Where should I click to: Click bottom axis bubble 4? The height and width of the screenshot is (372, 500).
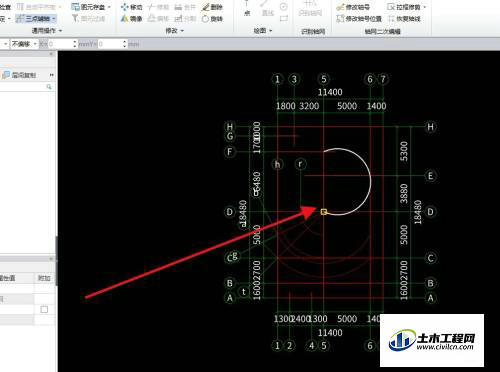coord(312,346)
